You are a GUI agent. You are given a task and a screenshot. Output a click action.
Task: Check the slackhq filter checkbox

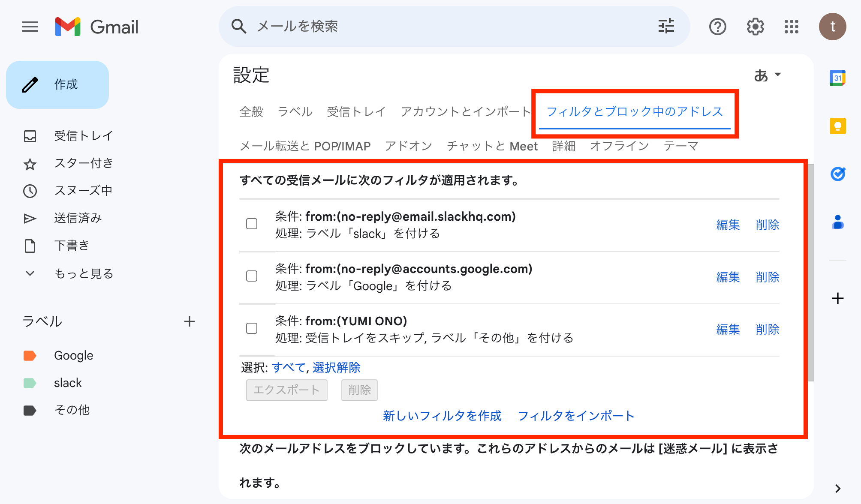tap(252, 224)
